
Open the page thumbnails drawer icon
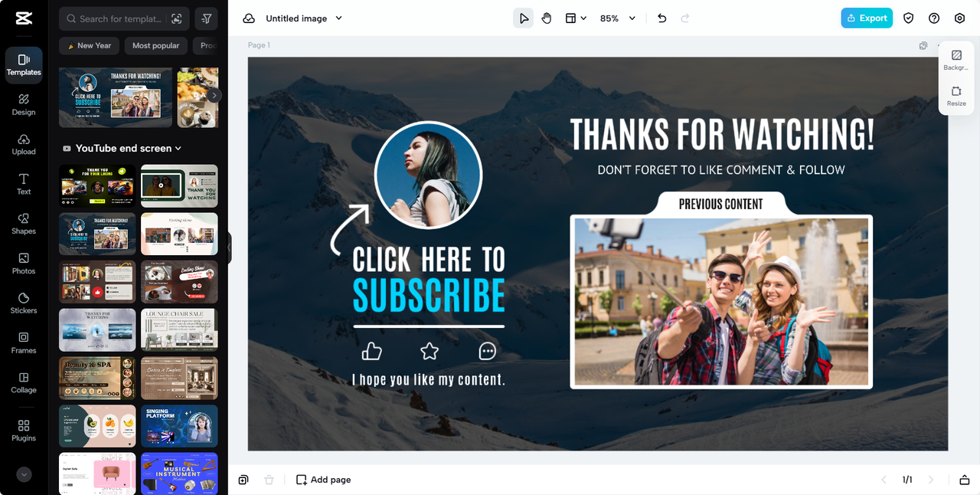965,480
